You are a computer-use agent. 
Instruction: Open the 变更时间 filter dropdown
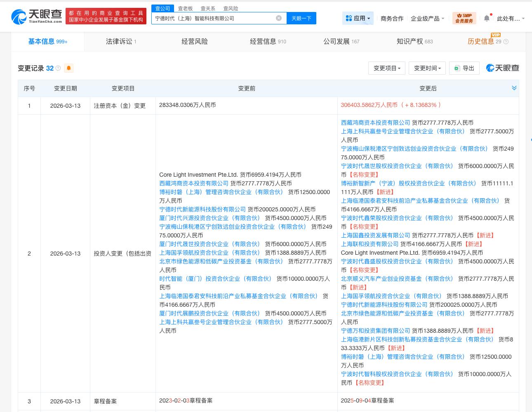coord(427,68)
